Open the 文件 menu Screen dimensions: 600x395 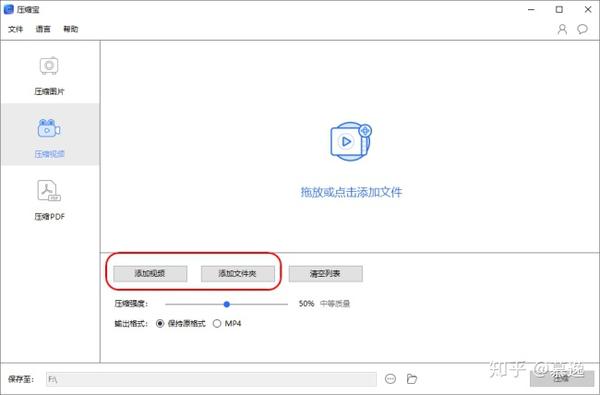(x=15, y=29)
